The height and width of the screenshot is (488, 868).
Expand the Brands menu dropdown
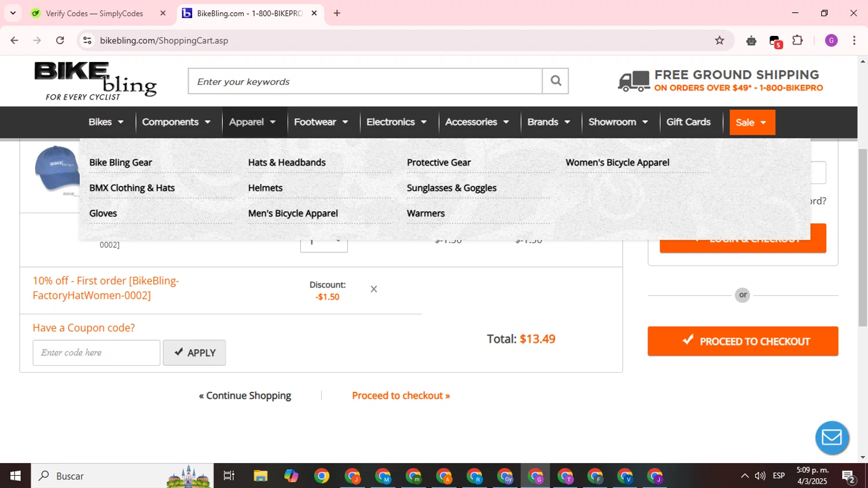[x=549, y=122]
